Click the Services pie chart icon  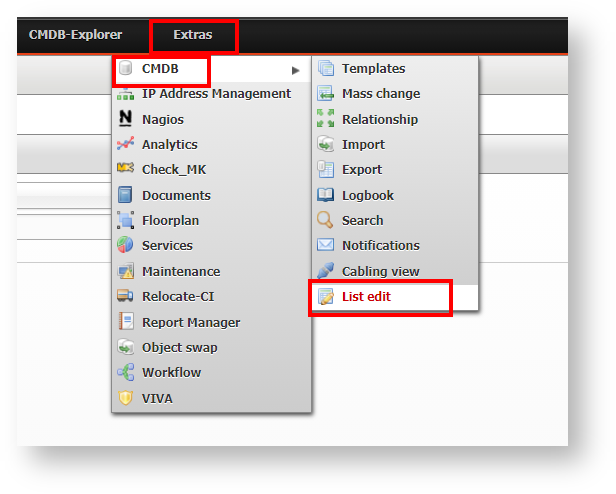(x=125, y=245)
